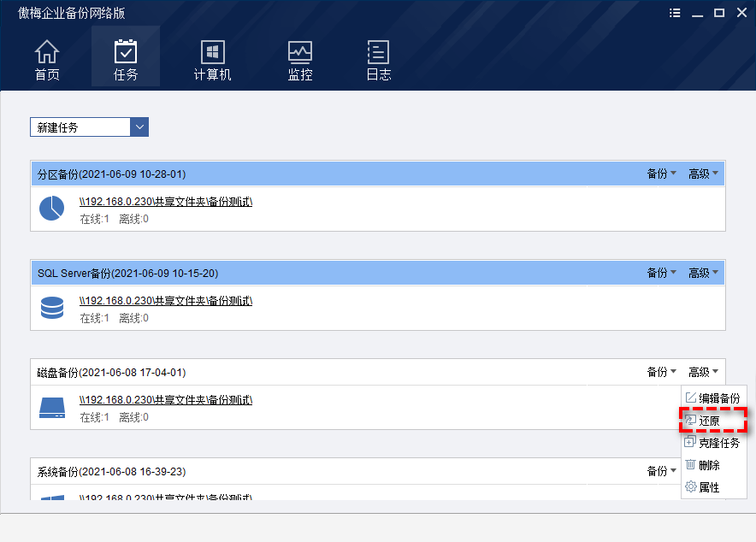Open the 计算机 computers icon
Viewport: 756px width, 542px height.
pos(212,52)
